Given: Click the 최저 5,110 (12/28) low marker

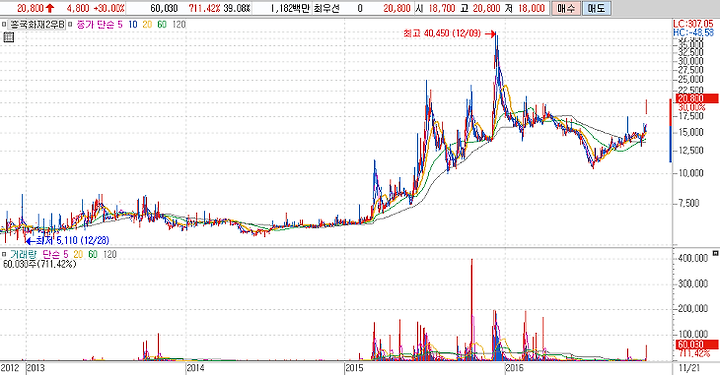Looking at the screenshot, I should [68, 240].
